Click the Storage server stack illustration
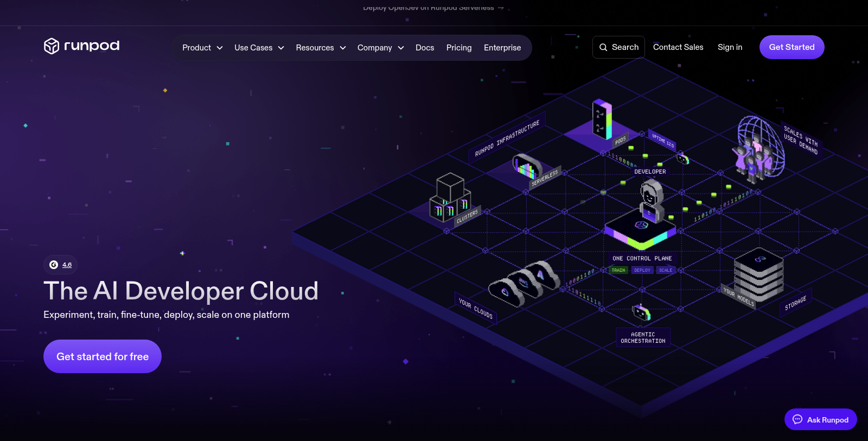 coord(758,275)
